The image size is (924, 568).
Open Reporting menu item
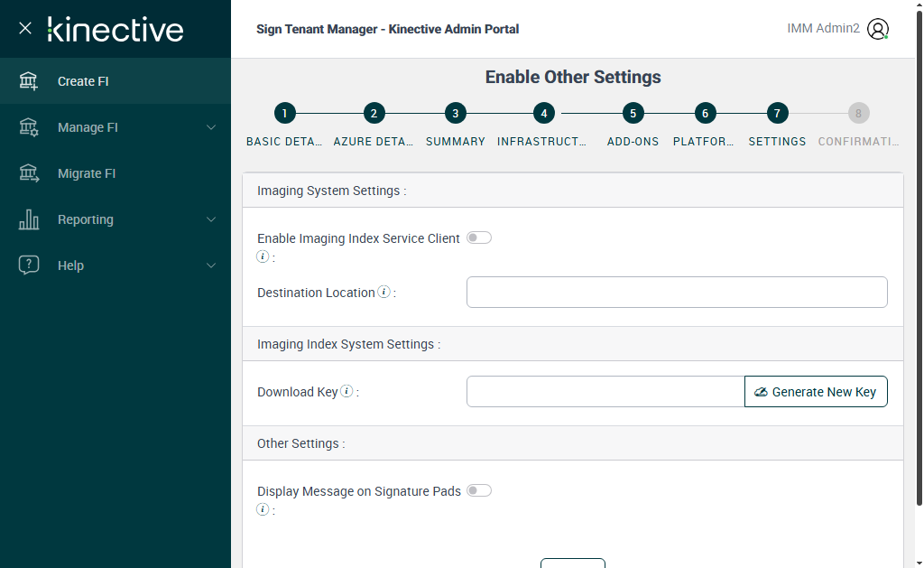click(115, 219)
